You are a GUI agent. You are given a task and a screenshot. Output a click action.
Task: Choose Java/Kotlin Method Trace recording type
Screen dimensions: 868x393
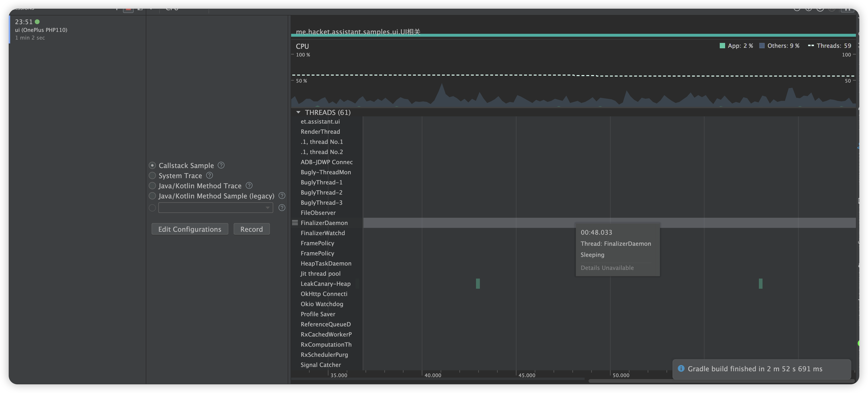(x=152, y=186)
